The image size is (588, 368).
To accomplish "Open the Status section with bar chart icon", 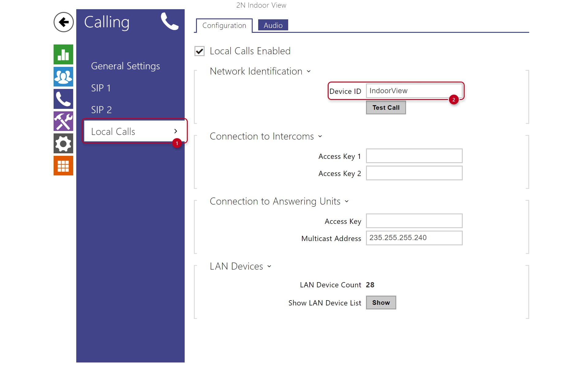I will click(63, 54).
